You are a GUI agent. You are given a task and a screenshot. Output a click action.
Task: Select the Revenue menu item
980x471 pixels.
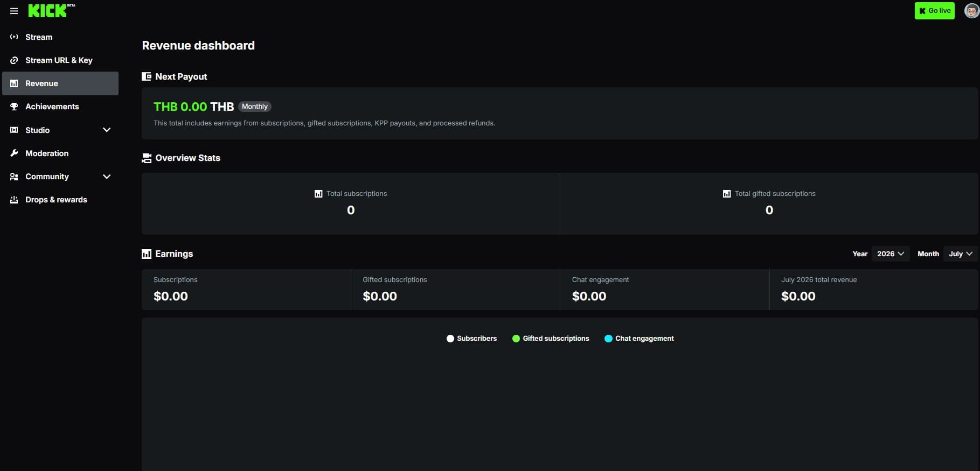[x=60, y=83]
